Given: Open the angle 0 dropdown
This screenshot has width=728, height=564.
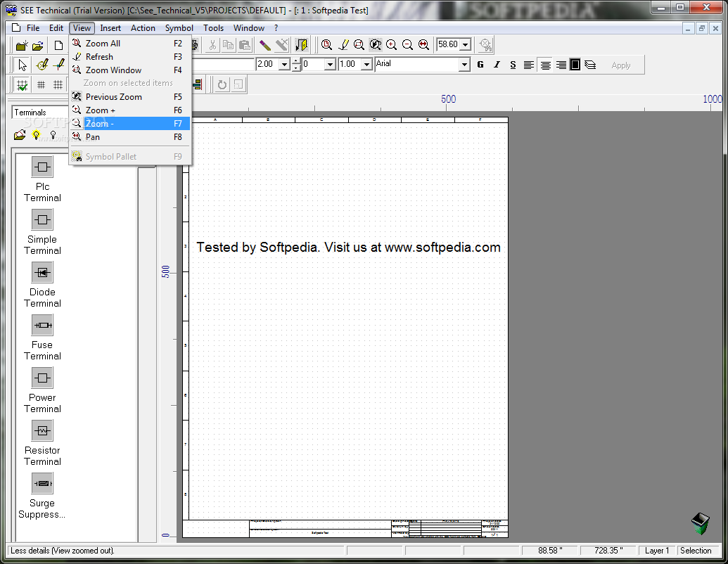Looking at the screenshot, I should coord(330,65).
